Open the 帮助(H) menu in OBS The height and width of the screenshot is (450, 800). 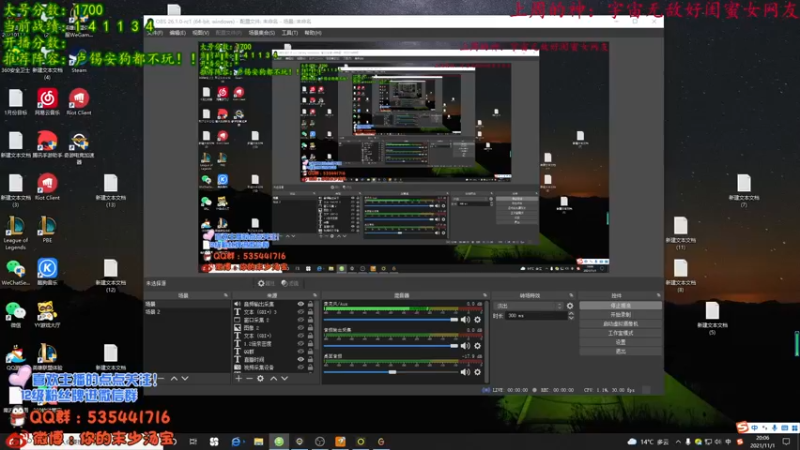[x=313, y=33]
